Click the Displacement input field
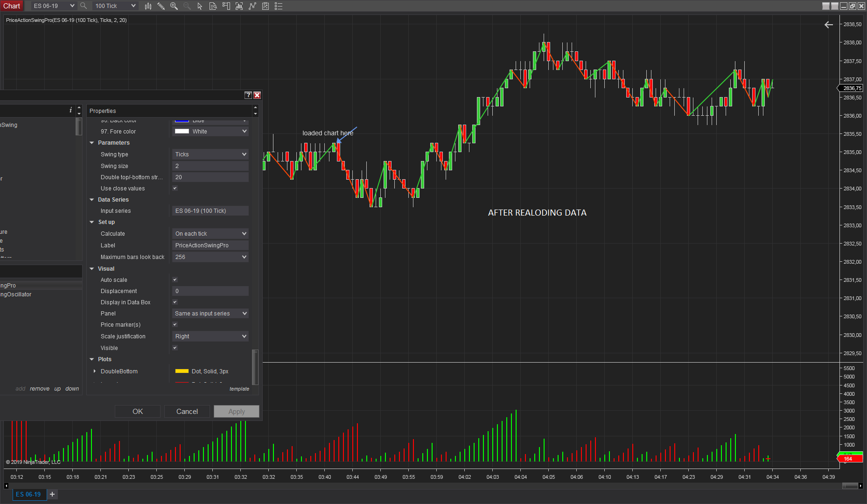Viewport: 867px width, 504px height. tap(210, 291)
